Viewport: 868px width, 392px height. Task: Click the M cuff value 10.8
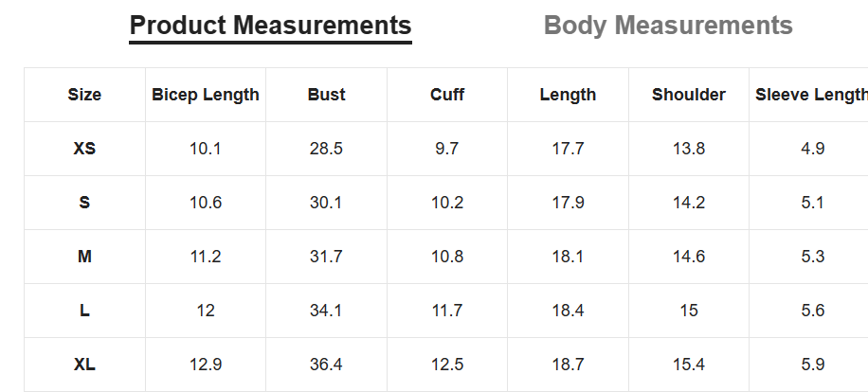pyautogui.click(x=446, y=257)
